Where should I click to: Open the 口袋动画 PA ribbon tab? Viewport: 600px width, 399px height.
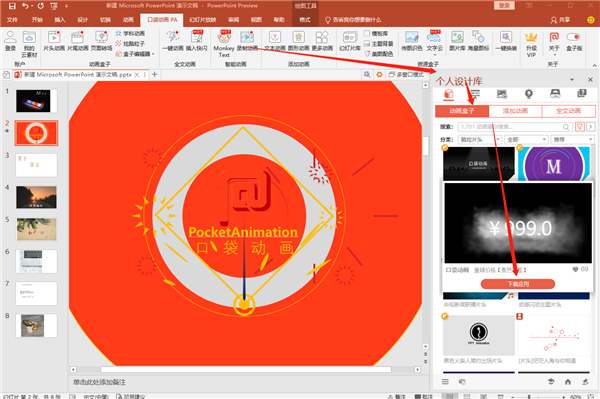(x=162, y=20)
